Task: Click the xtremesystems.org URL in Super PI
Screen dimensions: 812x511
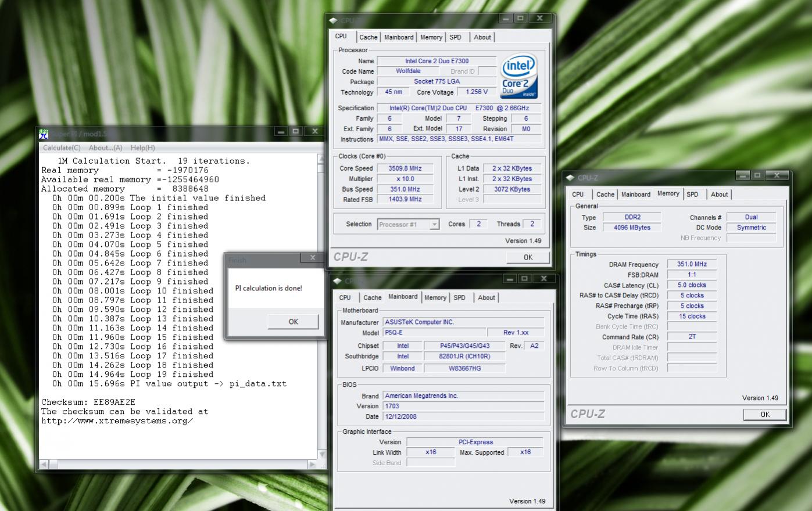Action: coord(117,420)
